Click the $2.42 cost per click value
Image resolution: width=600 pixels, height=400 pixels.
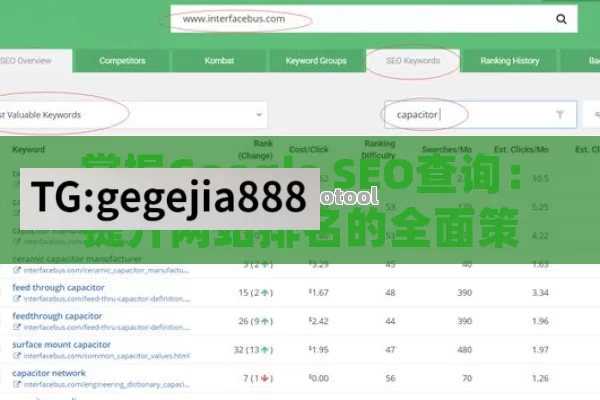pos(318,321)
